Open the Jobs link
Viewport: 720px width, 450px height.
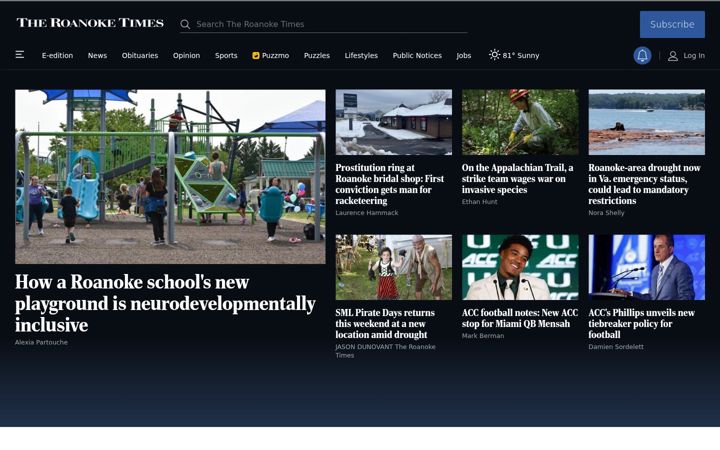point(464,56)
